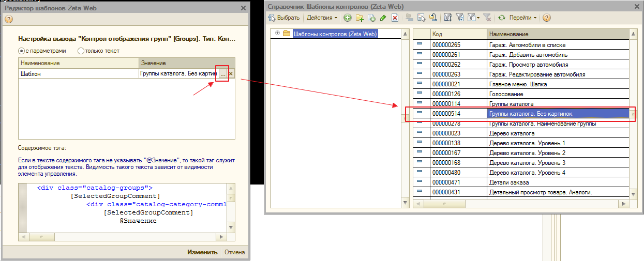Select row Гараж. Редактирование автомобиля
This screenshot has width=644, height=261.
521,74
